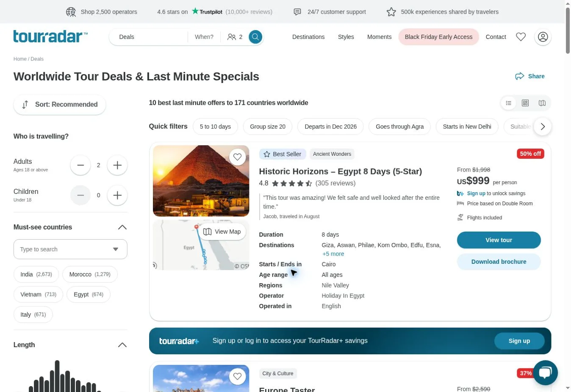571x392 pixels.
Task: Open the live chat bubble
Action: [x=545, y=373]
